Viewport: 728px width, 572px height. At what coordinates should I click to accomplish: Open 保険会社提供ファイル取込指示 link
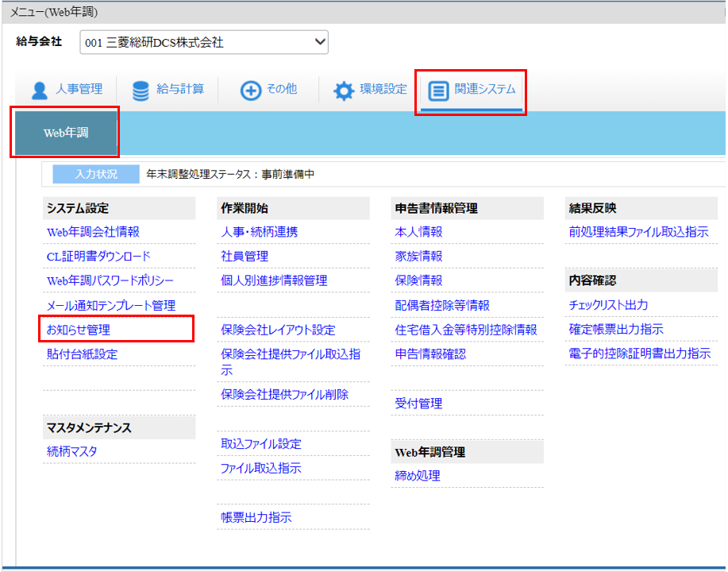click(x=291, y=362)
